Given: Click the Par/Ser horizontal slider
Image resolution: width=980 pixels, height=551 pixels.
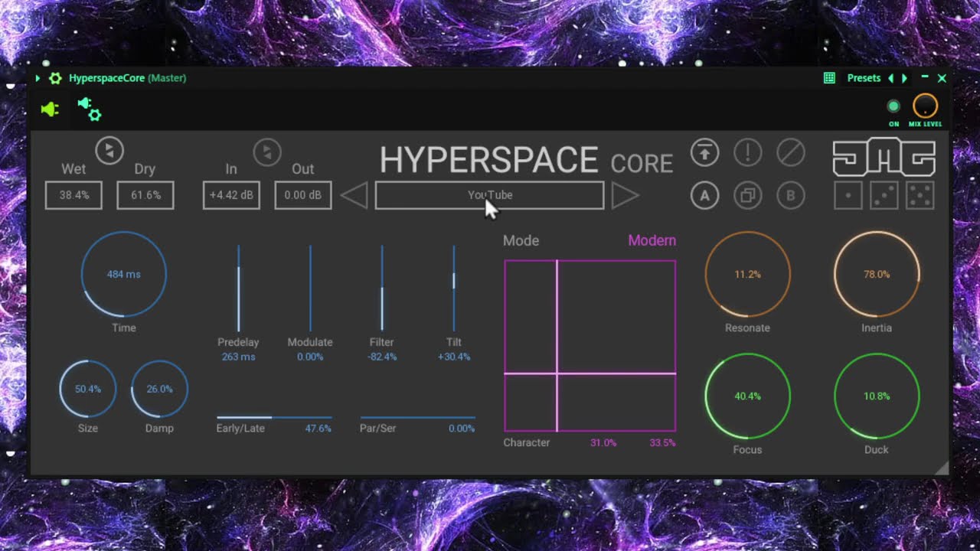Looking at the screenshot, I should [x=418, y=418].
